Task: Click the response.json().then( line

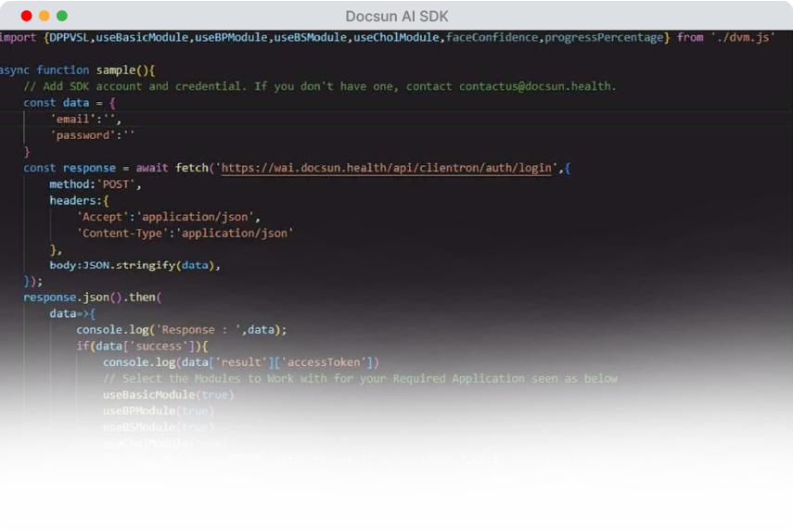Action: tap(92, 298)
